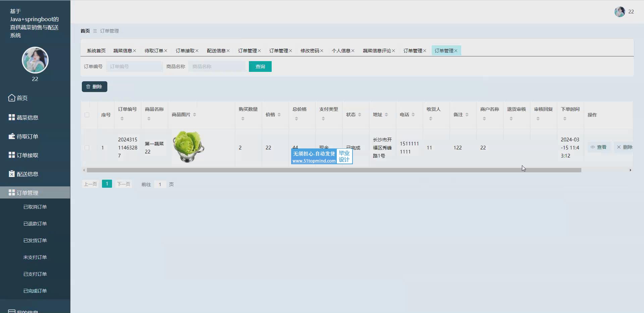Open 已取消订单 submenu item
This screenshot has width=644, height=313.
coord(35,207)
